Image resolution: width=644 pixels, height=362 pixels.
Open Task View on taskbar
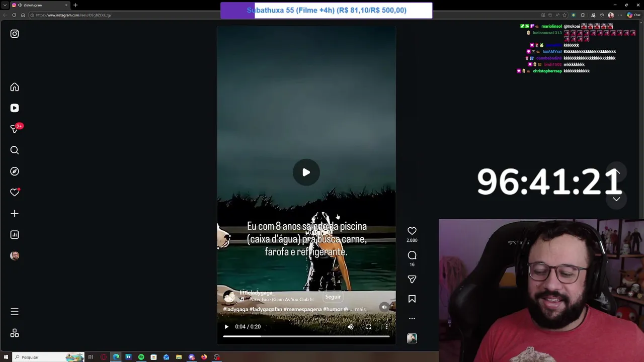91,357
